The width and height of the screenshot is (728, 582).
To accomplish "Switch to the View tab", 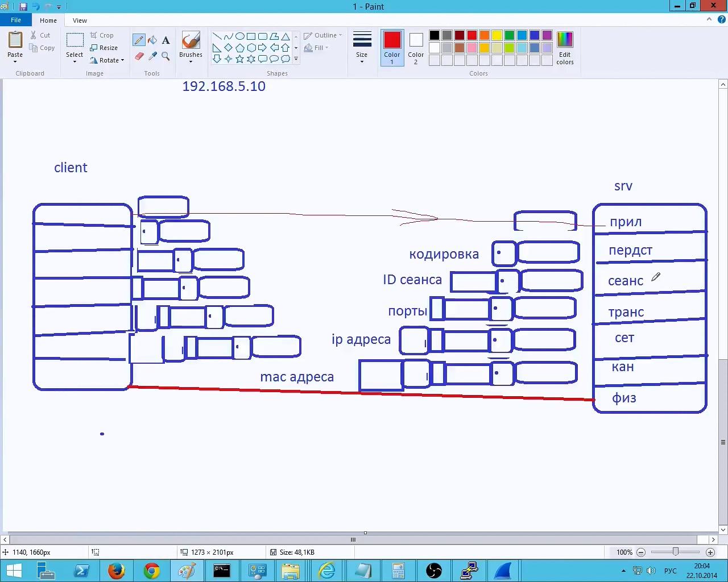I will (x=80, y=20).
